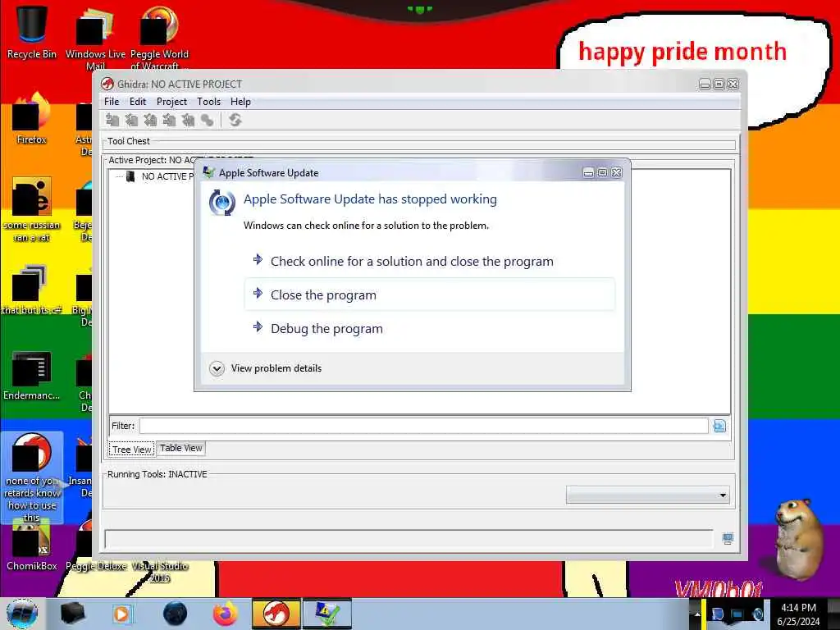Select the Visual Studio 2015 desktop icon

(159, 572)
